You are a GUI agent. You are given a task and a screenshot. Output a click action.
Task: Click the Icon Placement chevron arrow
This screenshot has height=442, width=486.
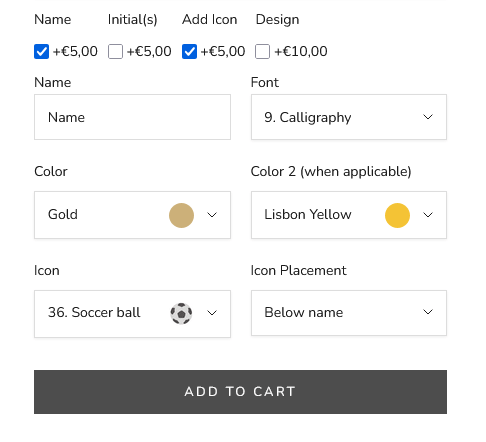coord(428,312)
